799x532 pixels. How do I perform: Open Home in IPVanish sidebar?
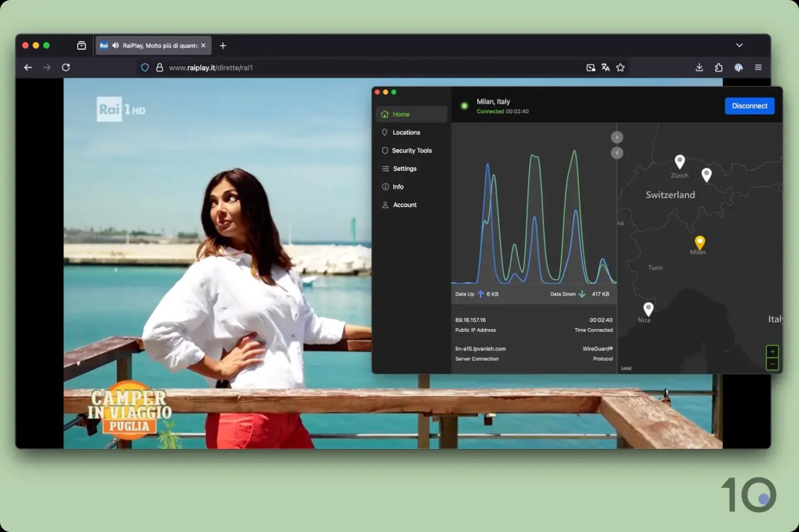click(x=411, y=114)
